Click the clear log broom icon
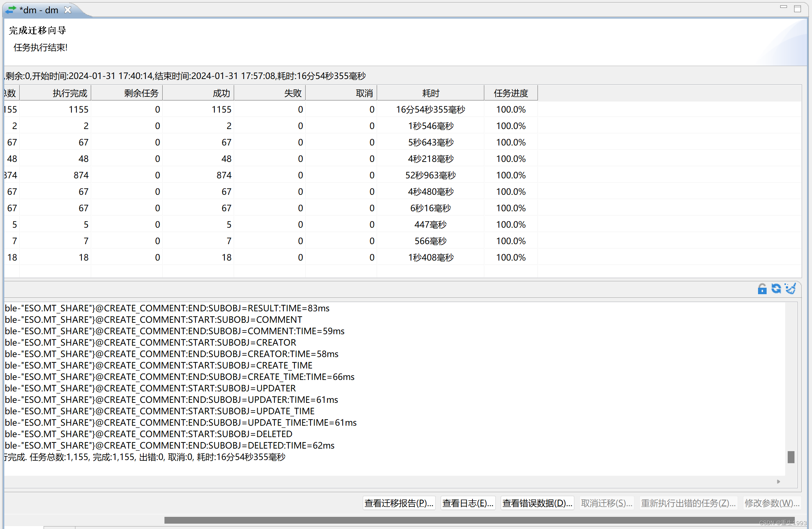This screenshot has height=529, width=812. pyautogui.click(x=790, y=288)
